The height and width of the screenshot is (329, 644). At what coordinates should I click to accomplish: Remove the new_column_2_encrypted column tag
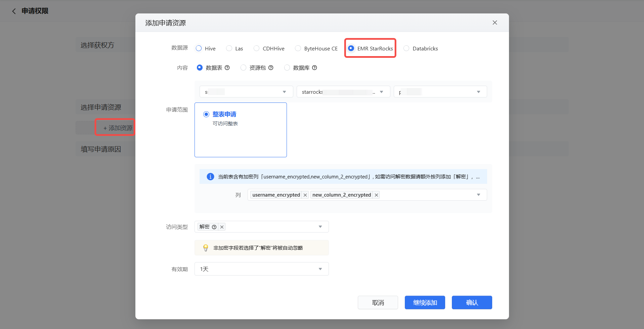[x=376, y=195]
